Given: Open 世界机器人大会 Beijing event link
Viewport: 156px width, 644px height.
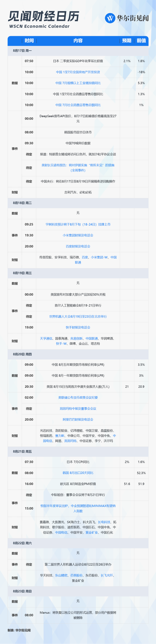Looking at the screenshot, I should [x=78, y=316].
